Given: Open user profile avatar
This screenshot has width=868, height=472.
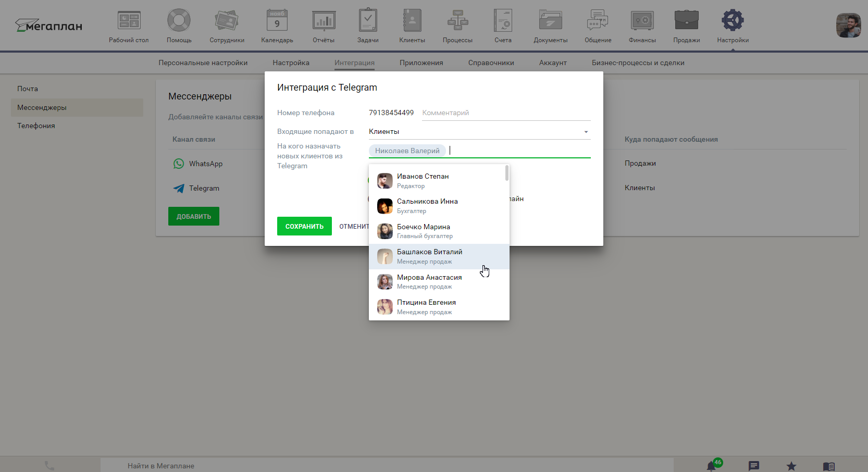Looking at the screenshot, I should coord(848,25).
